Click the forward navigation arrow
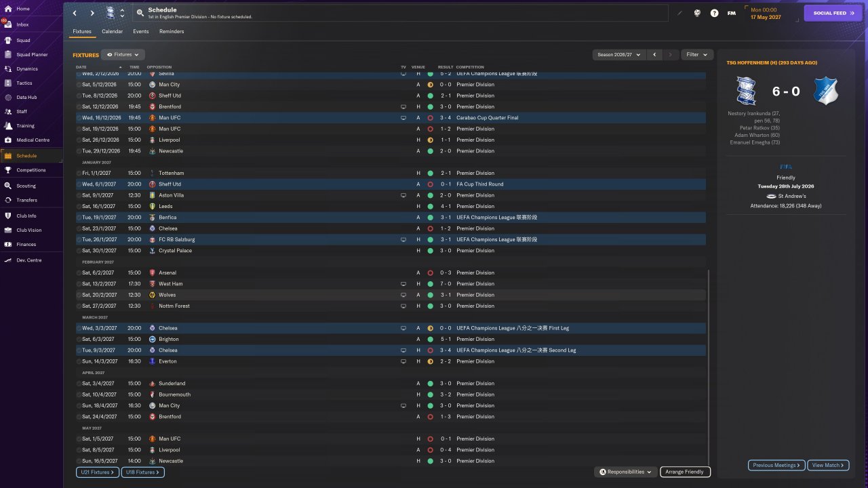Screen dimensions: 868x488 pos(92,13)
